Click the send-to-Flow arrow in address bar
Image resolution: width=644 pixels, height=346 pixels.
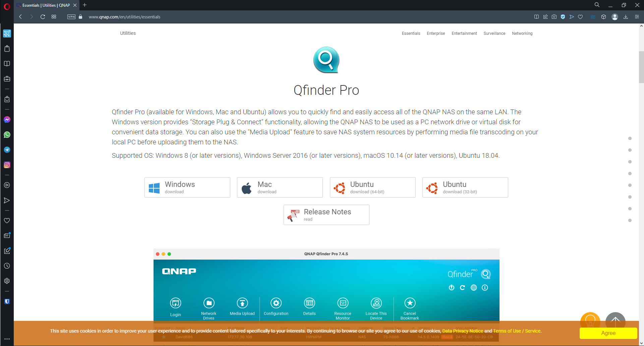pyautogui.click(x=572, y=17)
